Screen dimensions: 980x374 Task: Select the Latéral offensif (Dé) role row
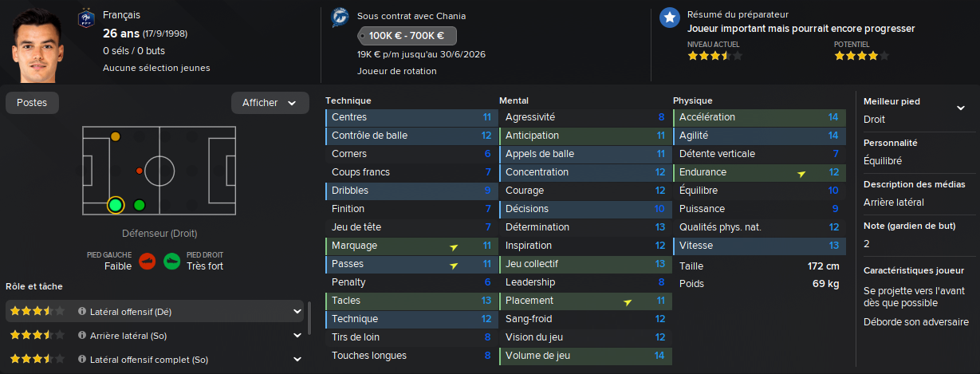tap(155, 311)
